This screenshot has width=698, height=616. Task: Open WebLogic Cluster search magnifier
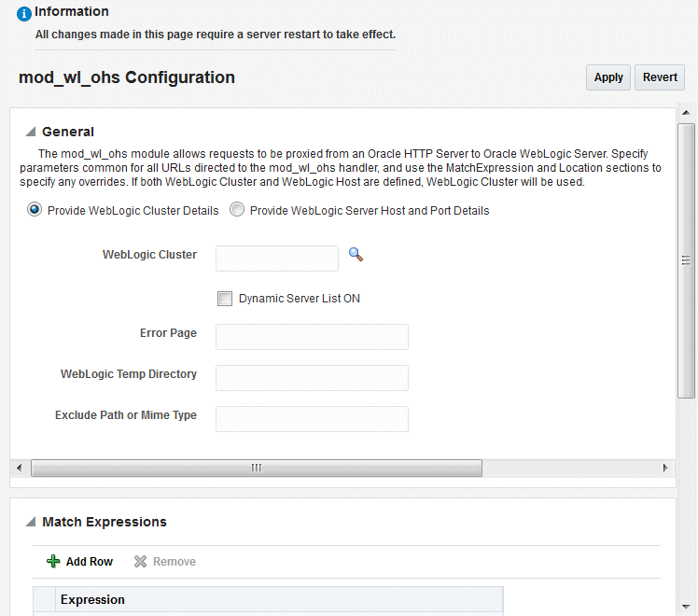[x=356, y=255]
